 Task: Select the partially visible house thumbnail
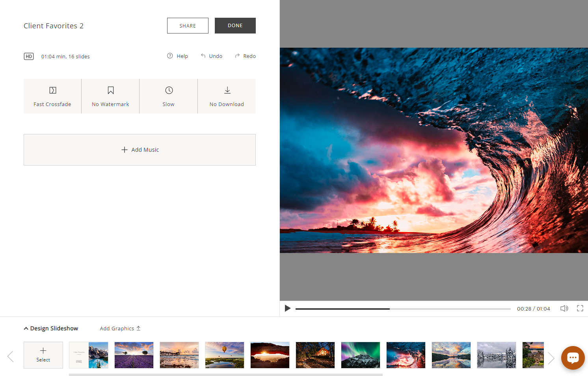533,355
